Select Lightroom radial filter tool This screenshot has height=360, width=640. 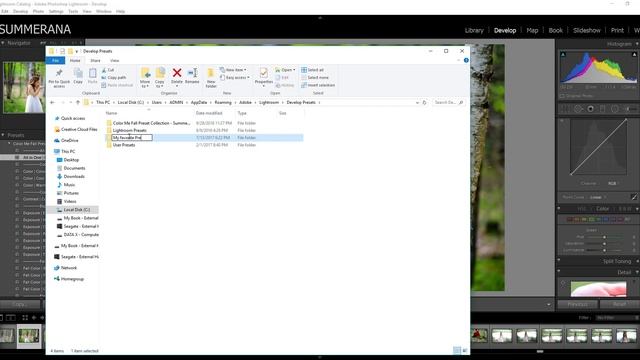615,109
